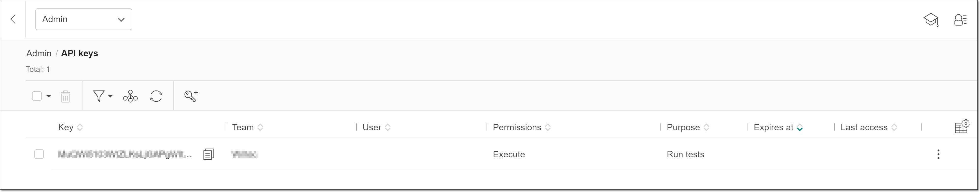Open the learning center graduation cap icon
This screenshot has width=980, height=192.
coord(931,20)
